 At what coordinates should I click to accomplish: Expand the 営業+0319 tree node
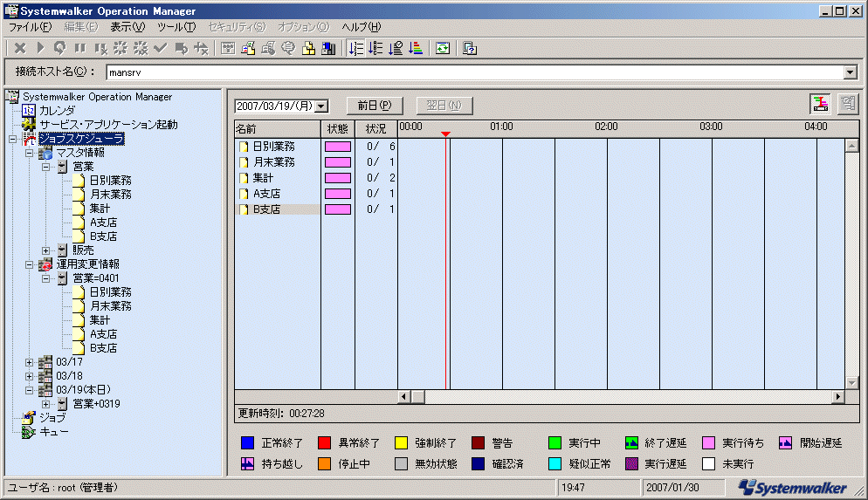click(x=46, y=404)
